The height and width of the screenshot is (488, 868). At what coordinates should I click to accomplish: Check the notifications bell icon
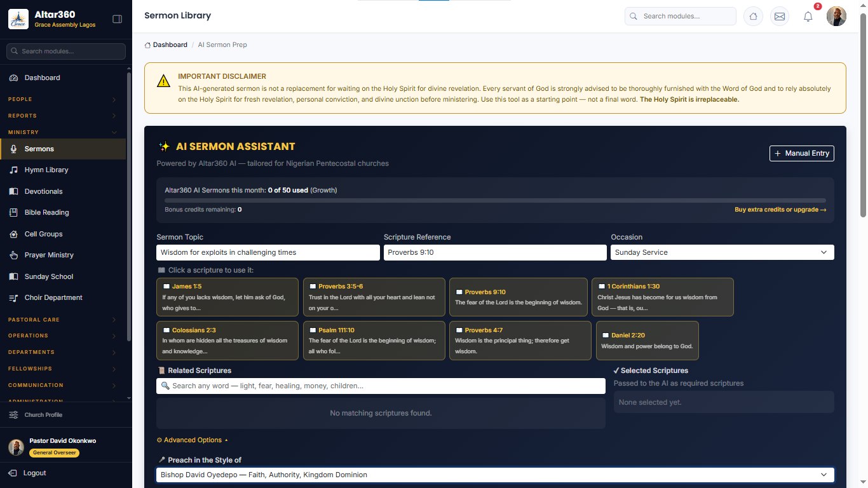point(808,17)
